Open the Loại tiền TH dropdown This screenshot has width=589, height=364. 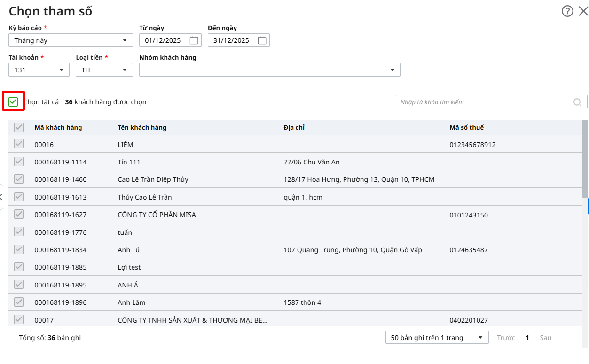tap(125, 70)
